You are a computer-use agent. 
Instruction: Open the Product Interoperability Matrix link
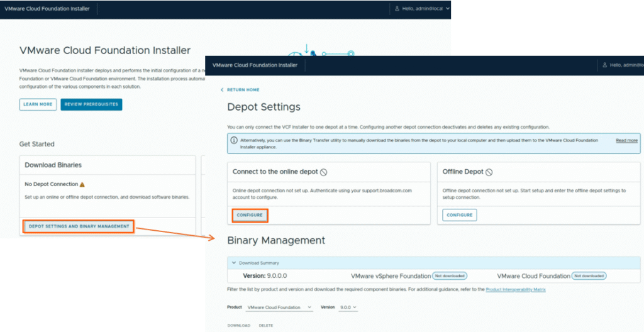pyautogui.click(x=516, y=289)
